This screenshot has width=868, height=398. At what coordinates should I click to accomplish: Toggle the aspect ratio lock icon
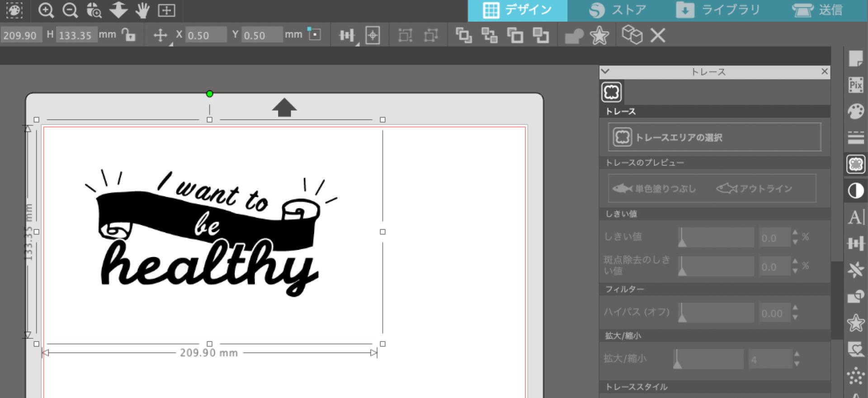pyautogui.click(x=129, y=35)
